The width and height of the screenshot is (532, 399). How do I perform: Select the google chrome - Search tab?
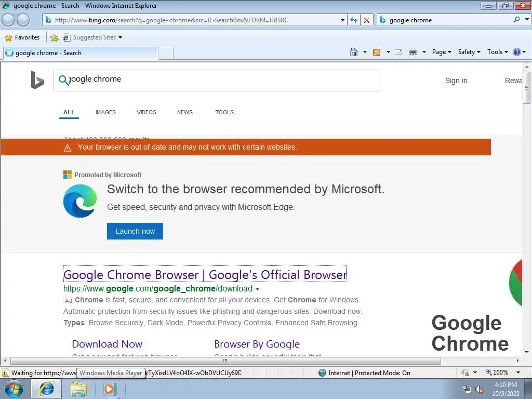(x=81, y=53)
